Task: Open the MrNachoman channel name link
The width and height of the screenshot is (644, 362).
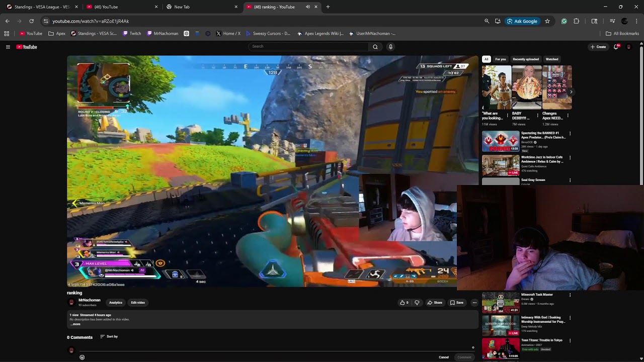Action: pyautogui.click(x=90, y=300)
